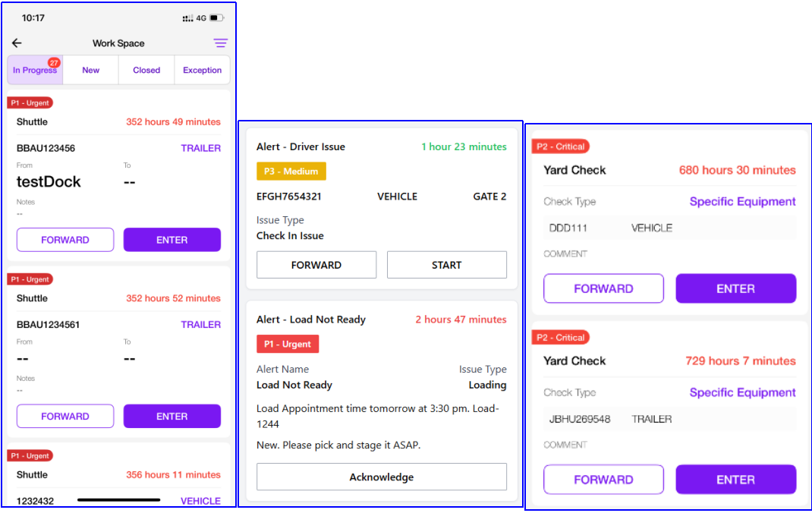Open the Exception tab

tap(202, 70)
